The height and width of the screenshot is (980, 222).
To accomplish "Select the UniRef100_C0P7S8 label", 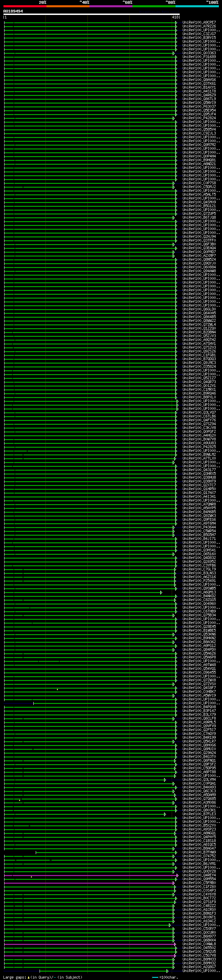I will pyautogui.click(x=199, y=183).
